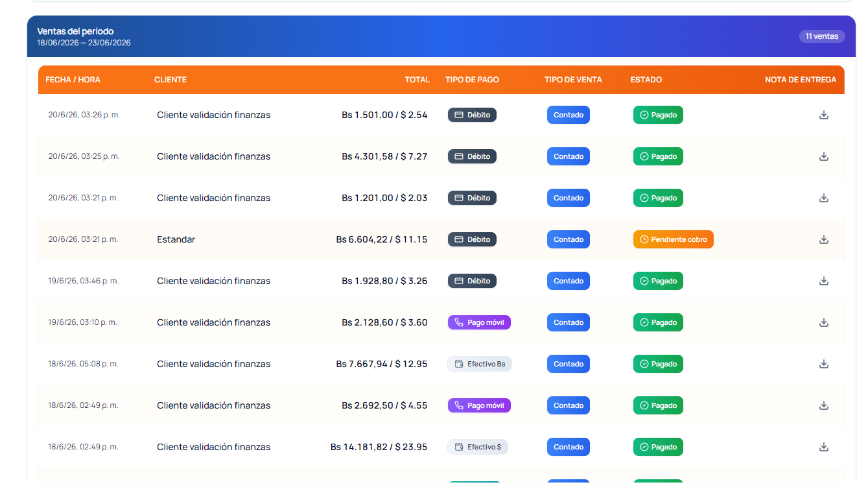Click FECHA / HORA column header
The width and height of the screenshot is (868, 489).
[73, 80]
